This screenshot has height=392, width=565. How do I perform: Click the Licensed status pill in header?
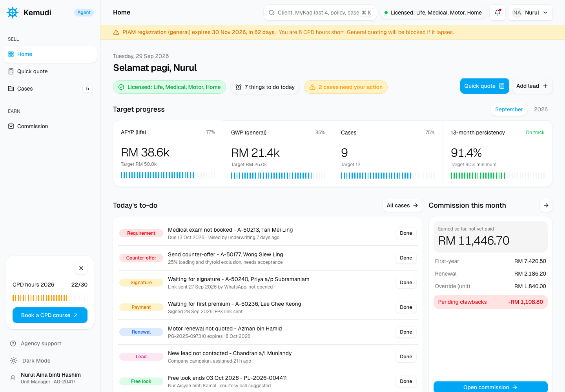(x=433, y=13)
